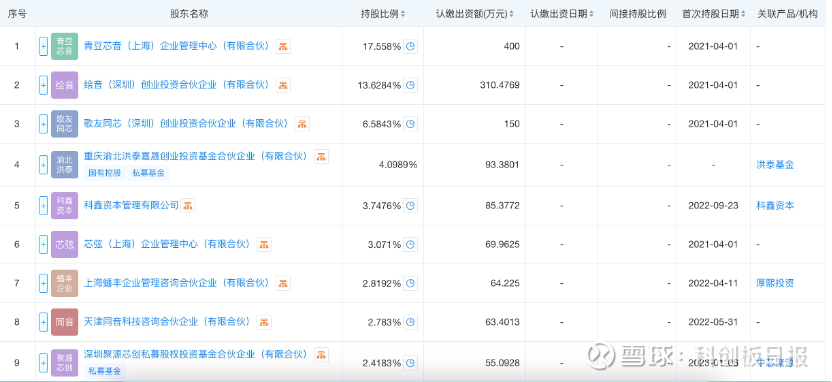Open equity structure icon for 天津同音科技咨询合伙企业
The image size is (832, 382).
(x=264, y=322)
